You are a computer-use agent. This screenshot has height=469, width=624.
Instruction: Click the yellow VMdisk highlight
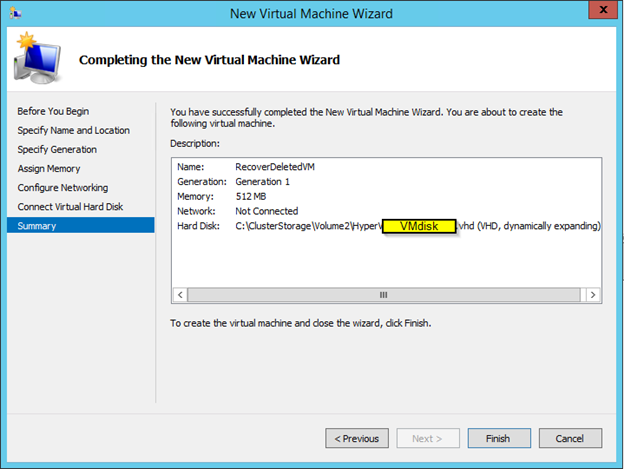pos(419,227)
